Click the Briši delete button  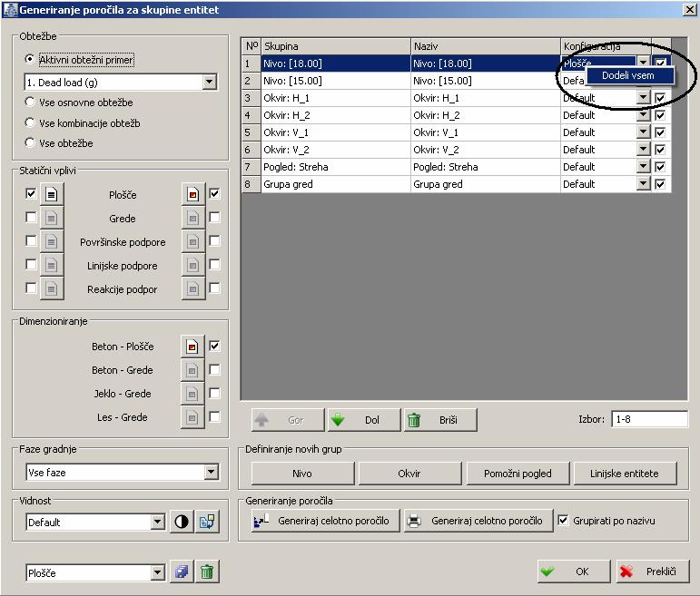440,420
